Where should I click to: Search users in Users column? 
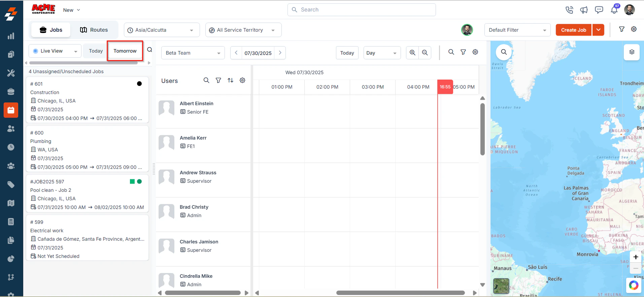[x=206, y=80]
